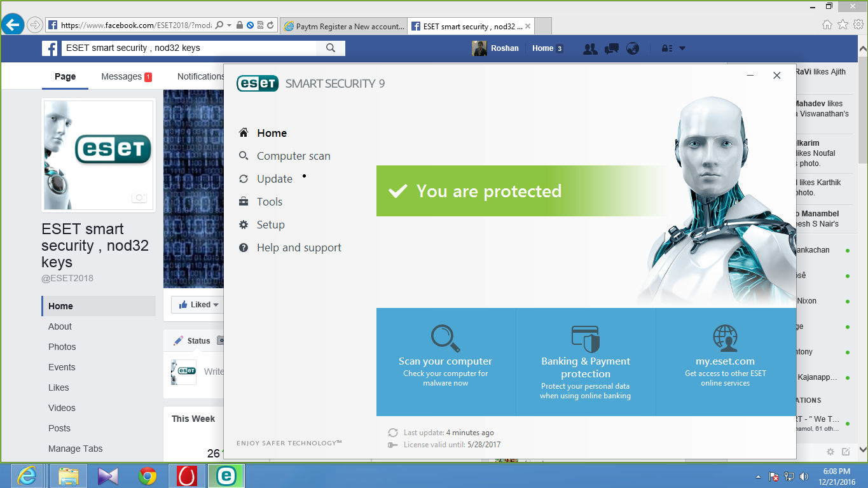This screenshot has width=868, height=488.
Task: Click the Facebook search magnifier button
Action: coord(331,48)
